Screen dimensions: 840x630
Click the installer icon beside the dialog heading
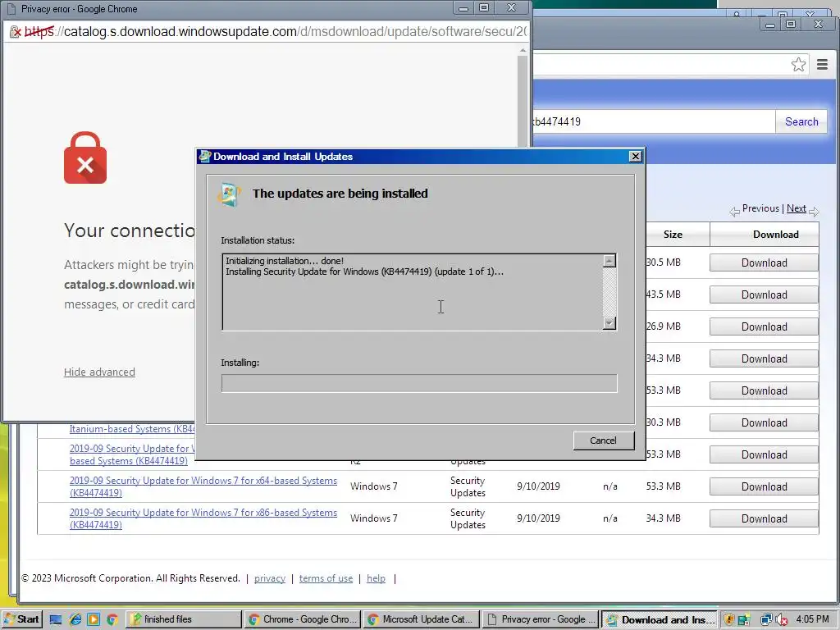[x=230, y=194]
